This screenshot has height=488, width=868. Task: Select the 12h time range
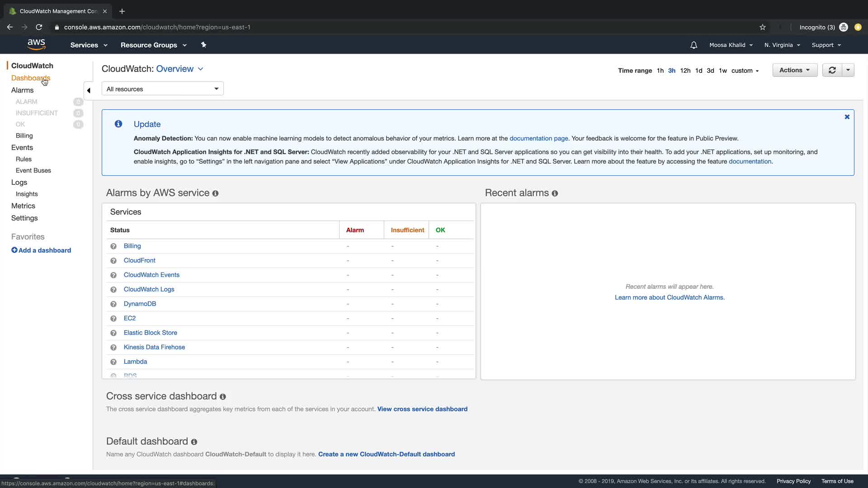pyautogui.click(x=685, y=70)
